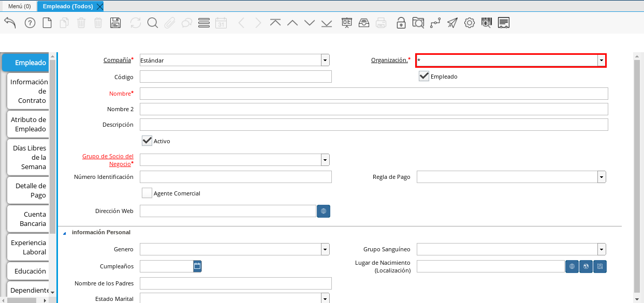The width and height of the screenshot is (644, 303).
Task: Jump to first record icon
Action: pos(275,23)
